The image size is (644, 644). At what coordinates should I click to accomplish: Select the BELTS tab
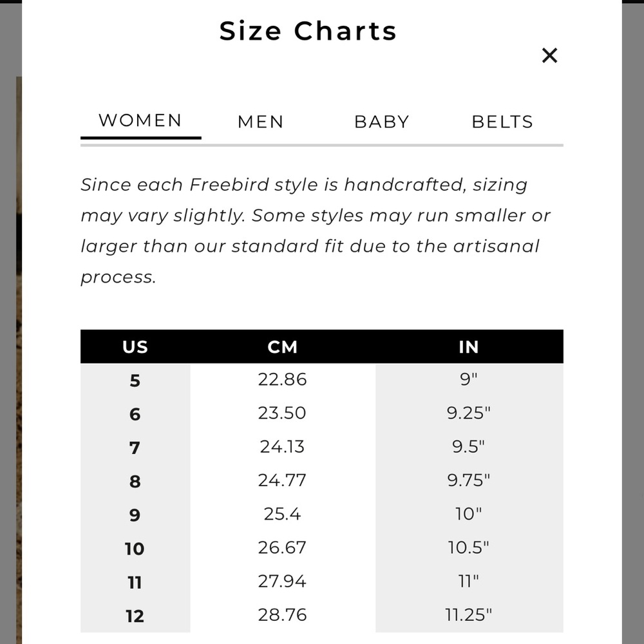pos(502,122)
